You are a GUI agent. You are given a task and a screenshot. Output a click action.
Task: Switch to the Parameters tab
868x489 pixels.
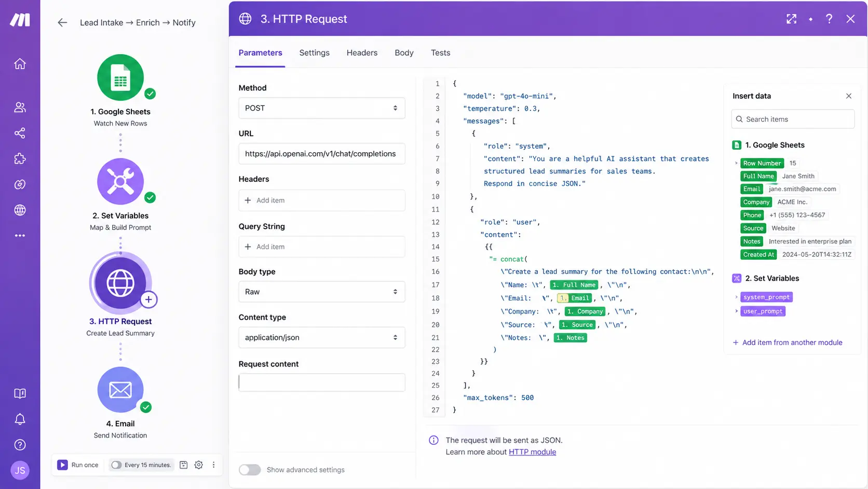click(260, 52)
